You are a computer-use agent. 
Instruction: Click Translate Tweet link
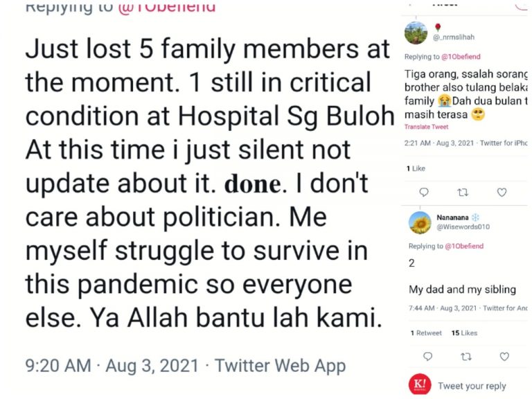click(x=427, y=127)
